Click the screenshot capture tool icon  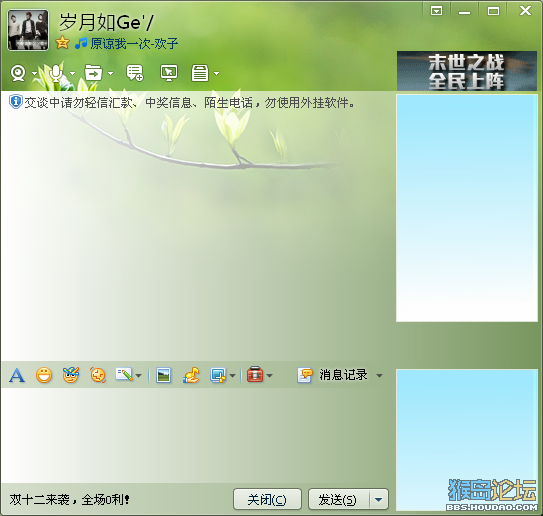click(218, 375)
